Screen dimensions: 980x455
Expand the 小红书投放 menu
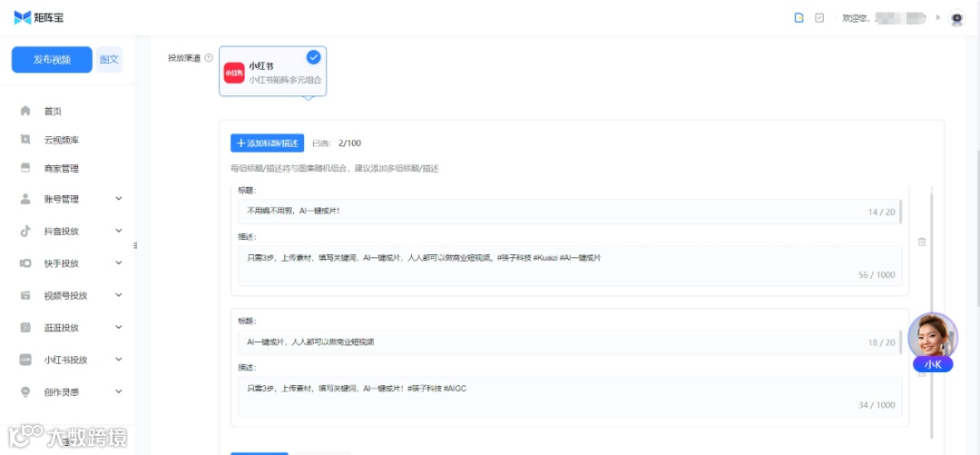[x=119, y=360]
